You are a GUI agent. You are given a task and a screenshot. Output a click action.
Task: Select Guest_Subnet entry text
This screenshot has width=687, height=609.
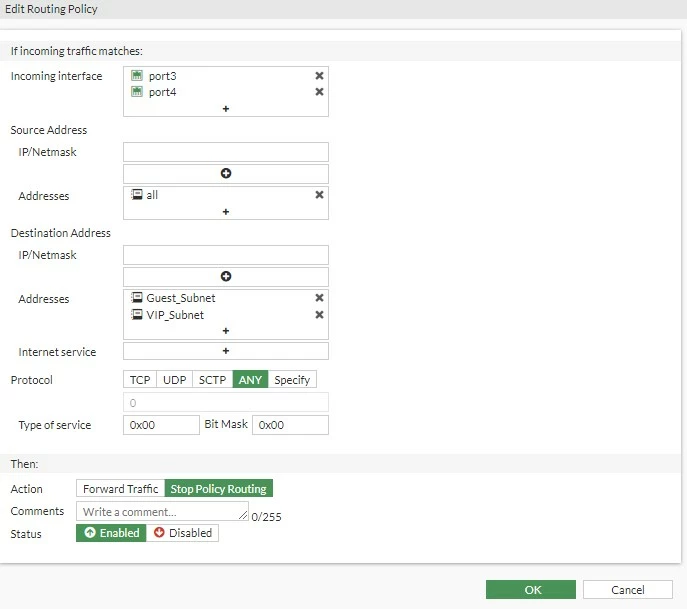click(181, 298)
